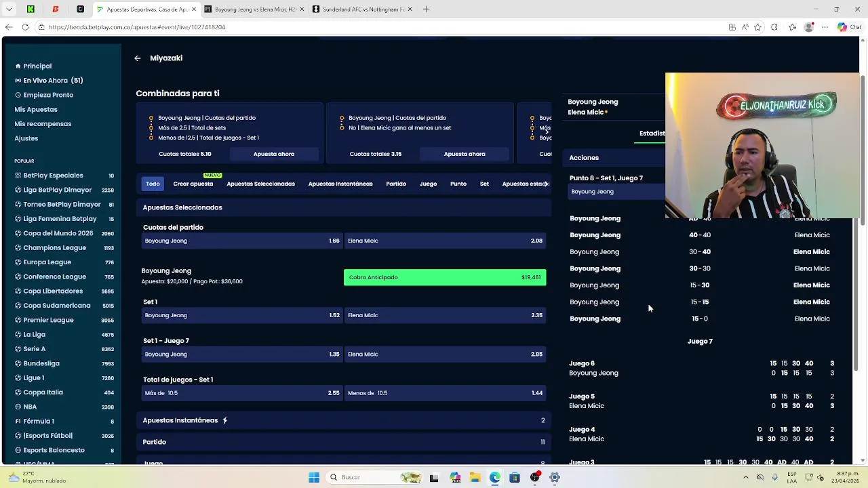Switch to Apuestas Seleccionadas tab

260,184
